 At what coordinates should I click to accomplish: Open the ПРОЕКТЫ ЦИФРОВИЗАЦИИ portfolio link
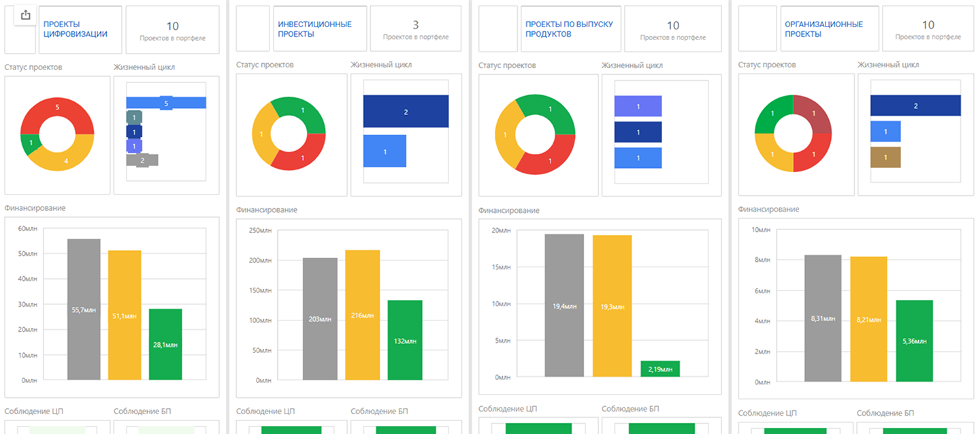pos(76,29)
